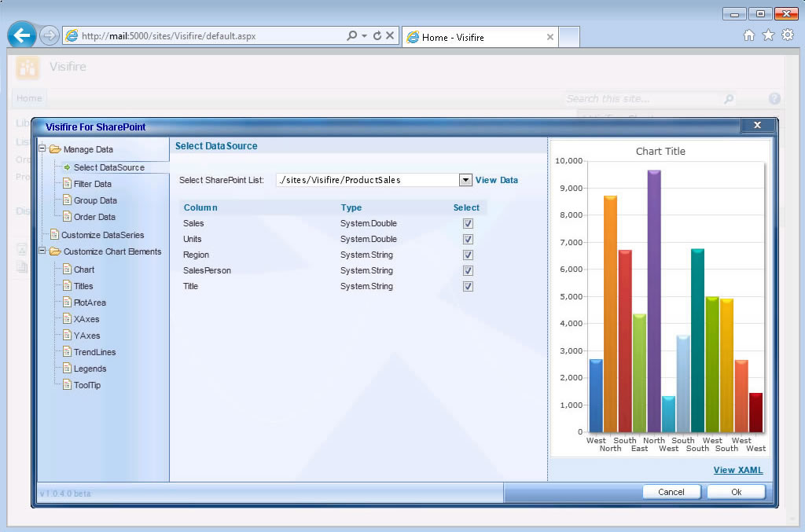Confirm with the Ok button
This screenshot has width=805, height=532.
tap(736, 492)
